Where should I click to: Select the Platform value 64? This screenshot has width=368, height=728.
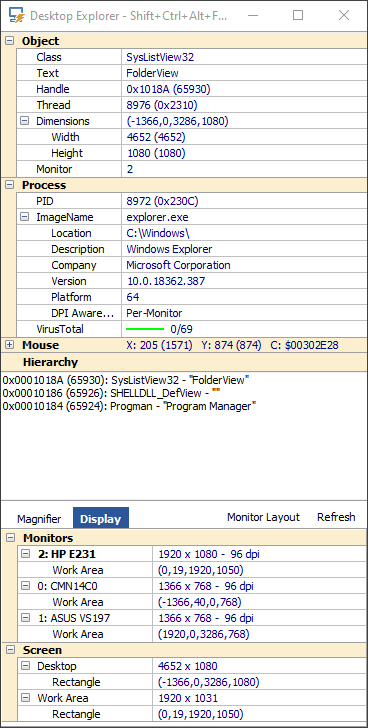pos(133,297)
